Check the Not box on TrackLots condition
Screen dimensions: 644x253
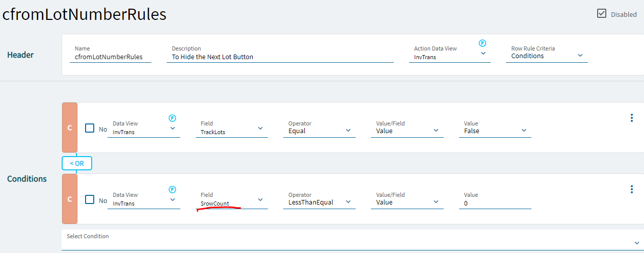click(90, 128)
